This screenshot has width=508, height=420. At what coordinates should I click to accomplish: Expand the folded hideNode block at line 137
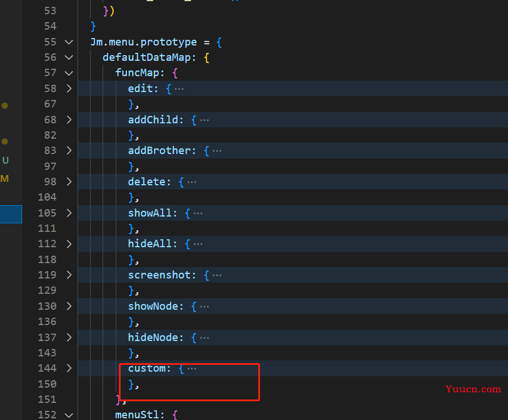point(69,338)
